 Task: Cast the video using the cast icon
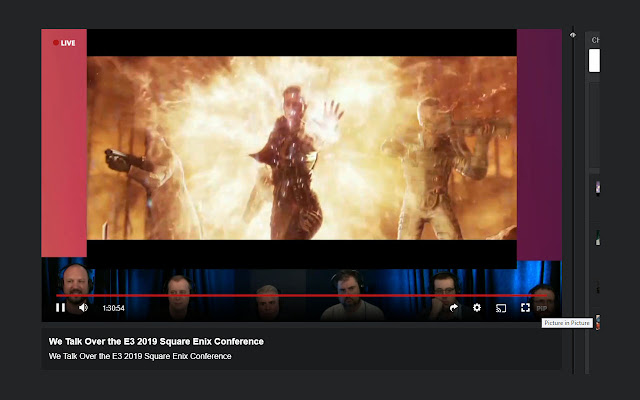point(501,308)
